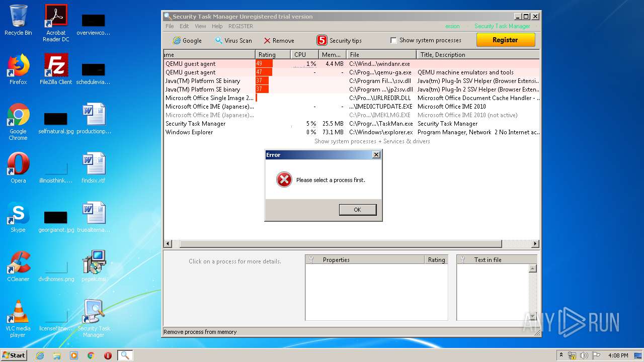Open Google Chrome desktop icon
This screenshot has width=644, height=362.
(x=18, y=122)
